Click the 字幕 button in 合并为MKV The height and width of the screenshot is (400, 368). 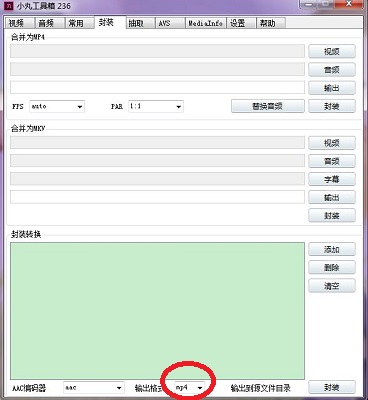tap(332, 179)
